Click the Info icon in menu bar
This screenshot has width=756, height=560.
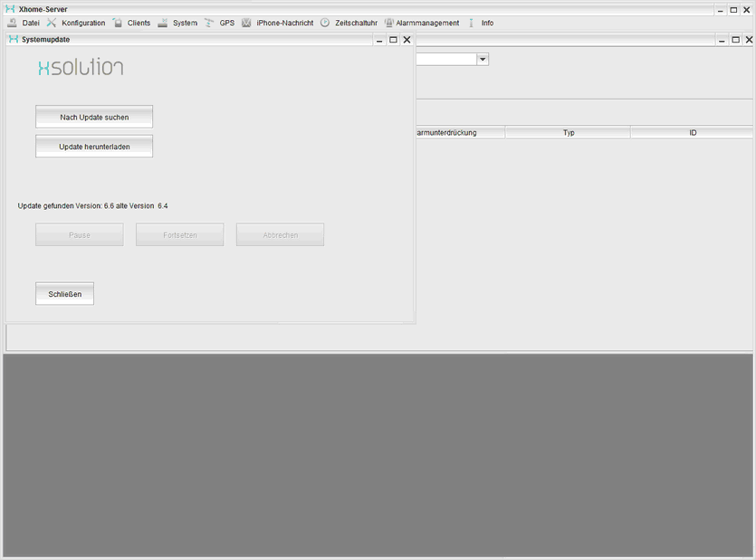click(472, 23)
